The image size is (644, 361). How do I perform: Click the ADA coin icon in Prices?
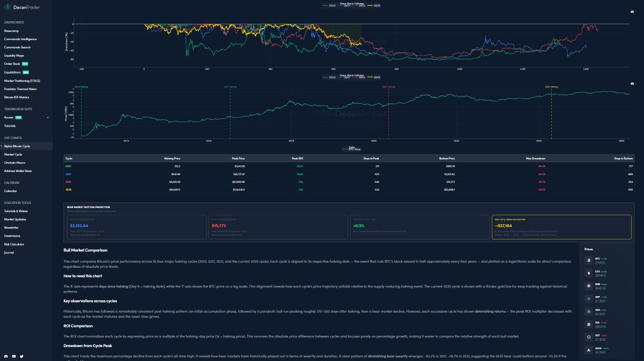pos(590,311)
